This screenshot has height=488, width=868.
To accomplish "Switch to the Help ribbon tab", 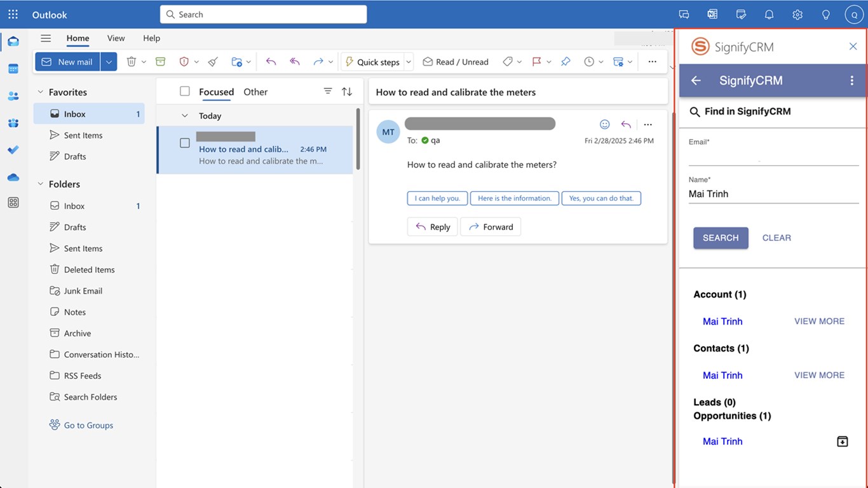I will (x=151, y=38).
